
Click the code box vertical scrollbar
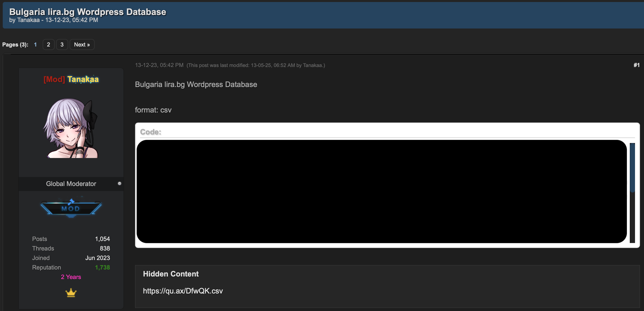coord(632,192)
